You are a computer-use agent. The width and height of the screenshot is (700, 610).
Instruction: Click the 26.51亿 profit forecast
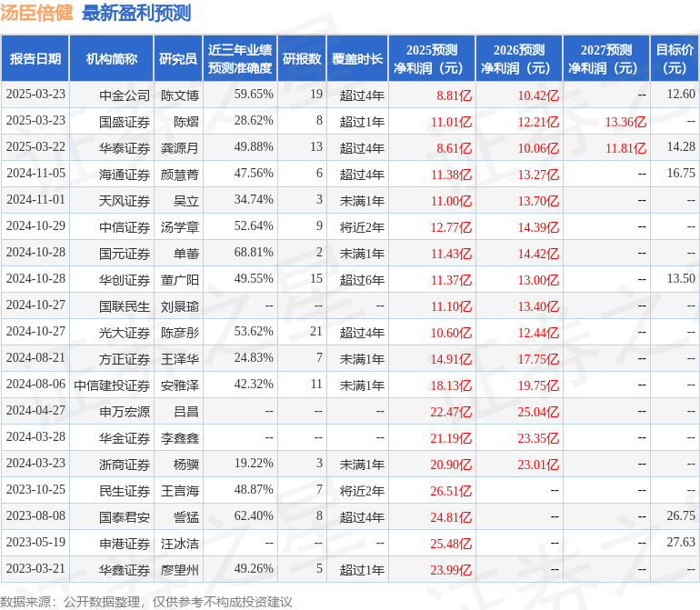pos(451,490)
